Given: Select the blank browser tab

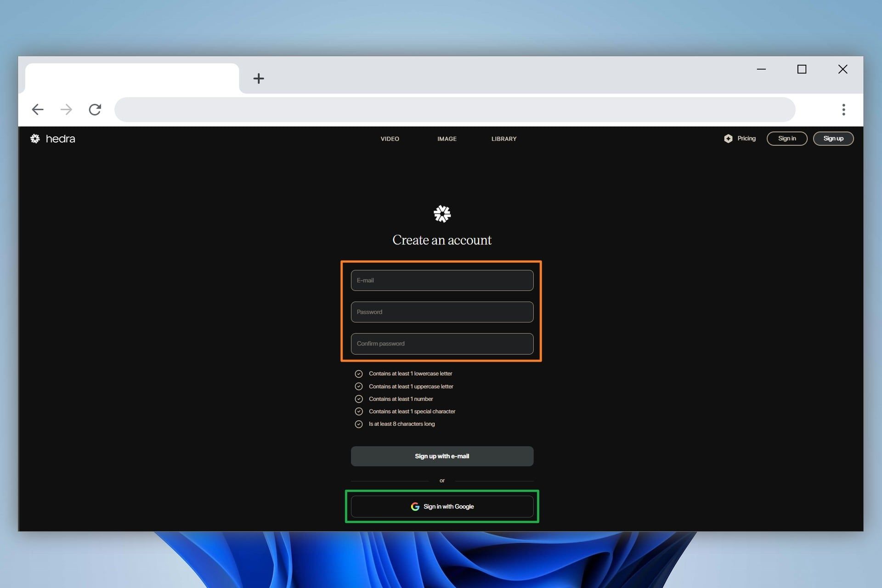Looking at the screenshot, I should click(x=132, y=79).
